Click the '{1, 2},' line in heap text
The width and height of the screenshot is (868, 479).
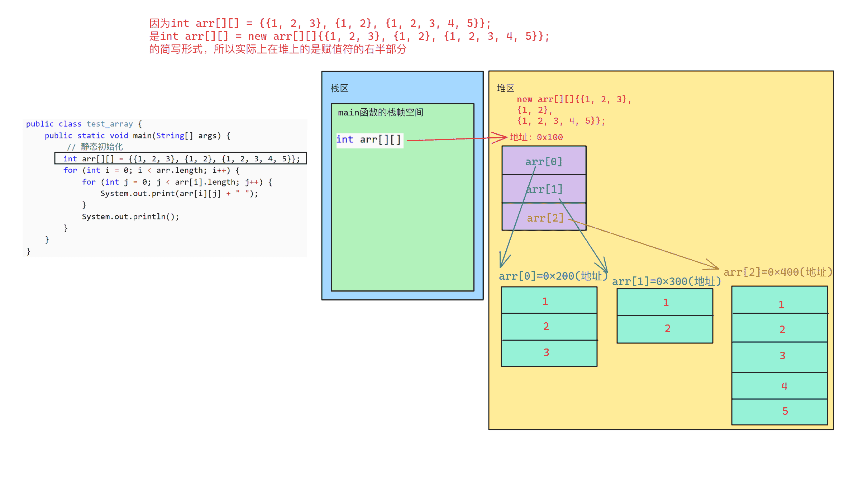point(534,110)
